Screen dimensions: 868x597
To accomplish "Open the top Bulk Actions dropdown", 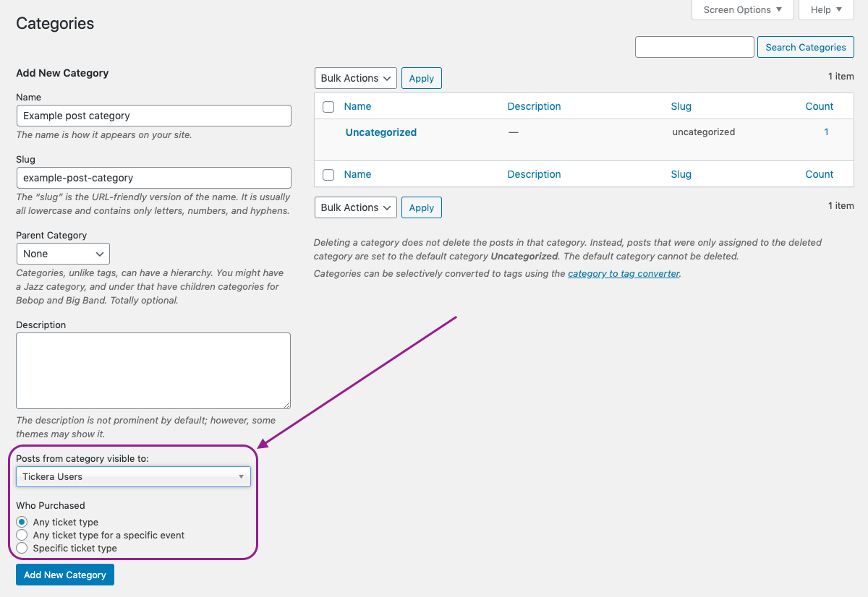I will coord(355,78).
